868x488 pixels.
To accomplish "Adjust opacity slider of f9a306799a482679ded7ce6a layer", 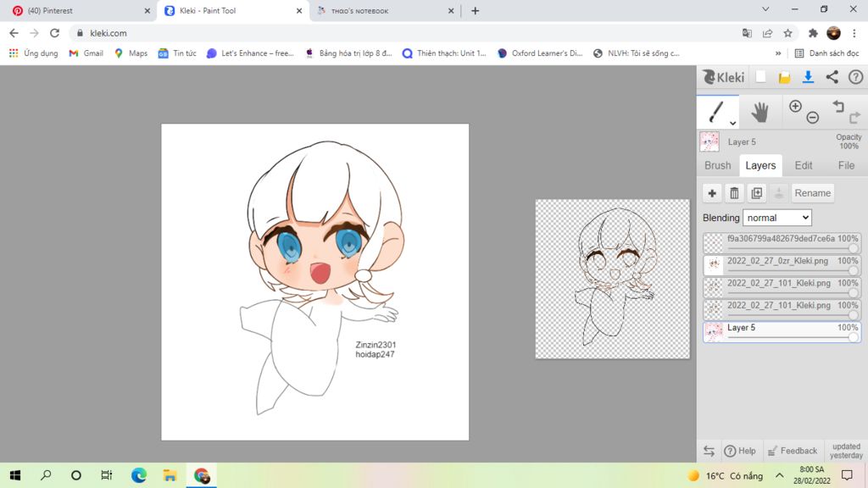I will [x=853, y=248].
